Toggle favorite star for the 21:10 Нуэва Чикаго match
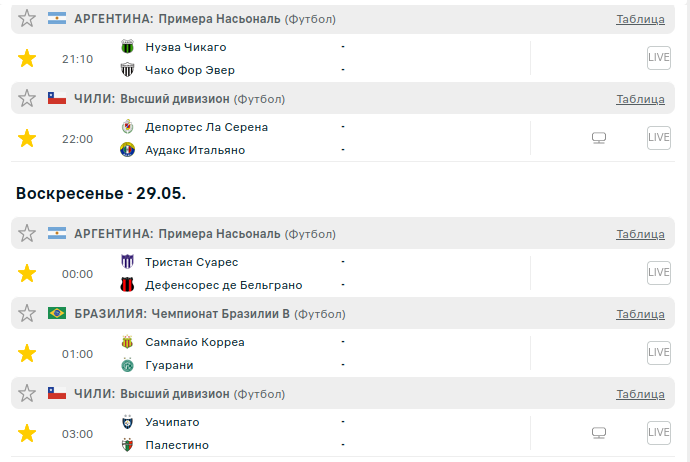This screenshot has height=462, width=690. 27,58
